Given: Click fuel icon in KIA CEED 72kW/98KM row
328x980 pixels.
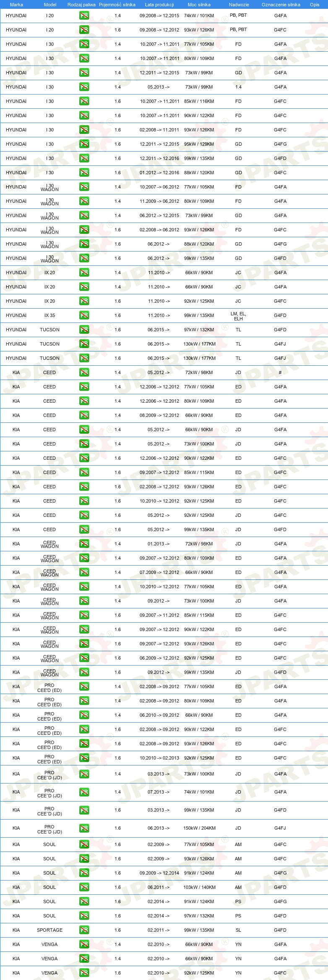Looking at the screenshot, I should (x=84, y=372).
